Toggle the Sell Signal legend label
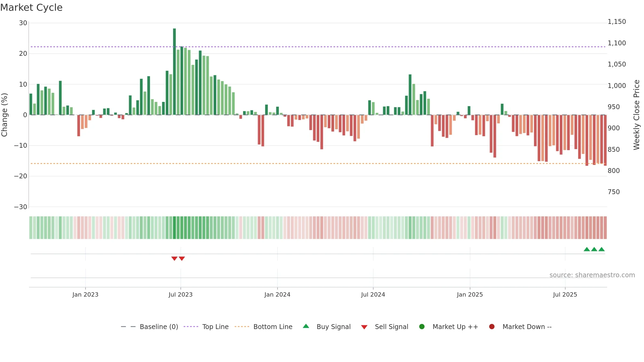 pos(391,327)
